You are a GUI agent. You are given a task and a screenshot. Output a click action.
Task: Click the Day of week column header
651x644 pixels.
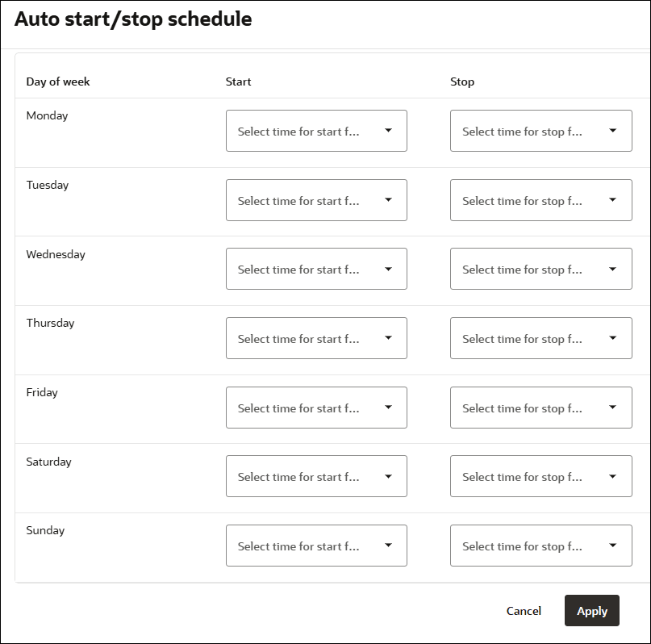pos(57,82)
